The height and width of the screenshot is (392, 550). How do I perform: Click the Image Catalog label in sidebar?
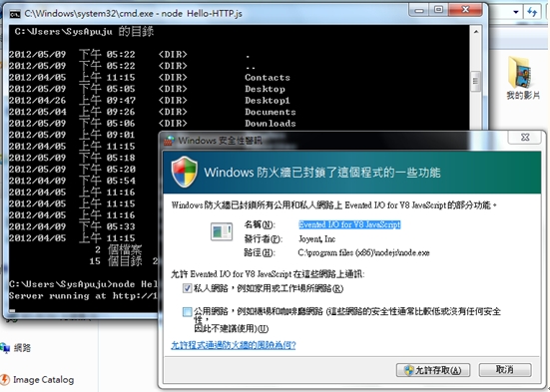pyautogui.click(x=44, y=380)
